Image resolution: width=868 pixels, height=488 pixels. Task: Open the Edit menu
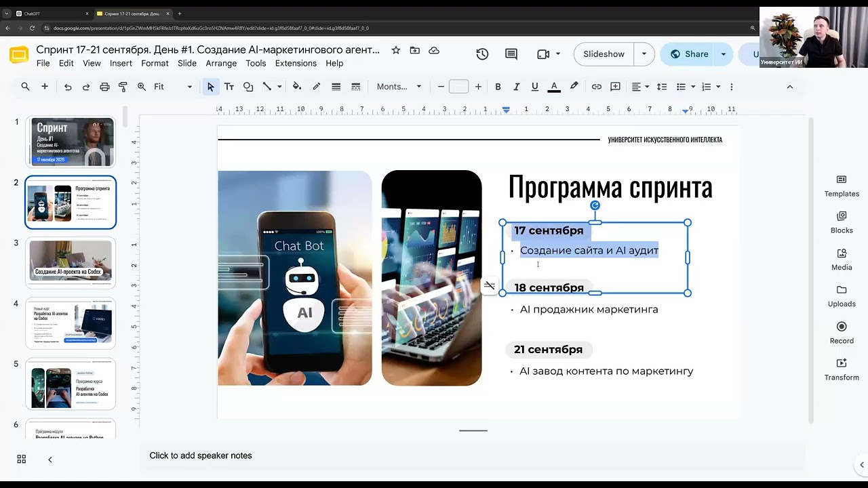66,63
